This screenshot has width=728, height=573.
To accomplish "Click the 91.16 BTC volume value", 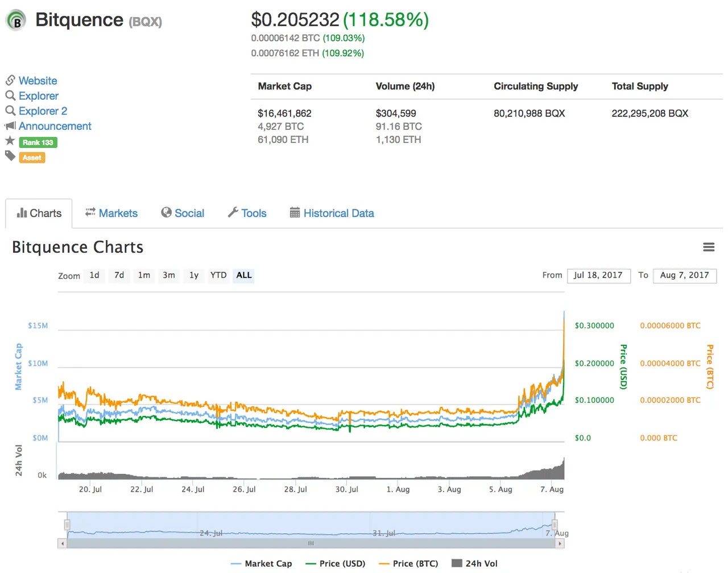I will click(399, 126).
